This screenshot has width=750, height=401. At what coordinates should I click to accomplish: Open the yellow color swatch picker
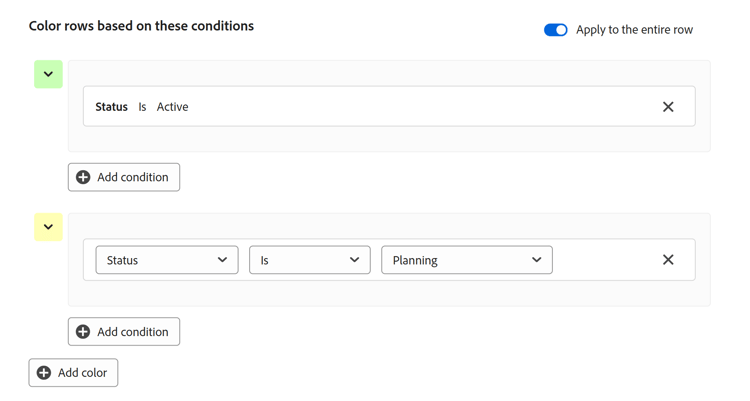click(48, 227)
